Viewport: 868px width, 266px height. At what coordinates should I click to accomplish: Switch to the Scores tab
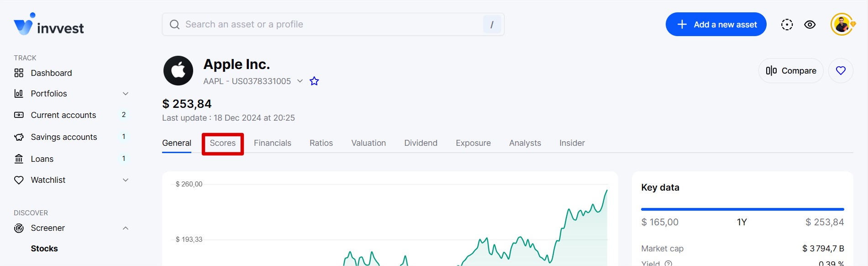[x=223, y=143]
